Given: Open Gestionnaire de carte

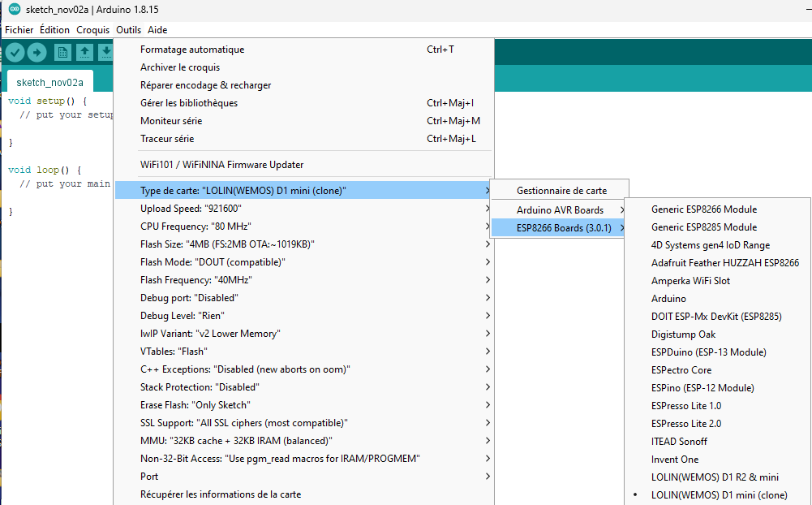Looking at the screenshot, I should point(559,191).
